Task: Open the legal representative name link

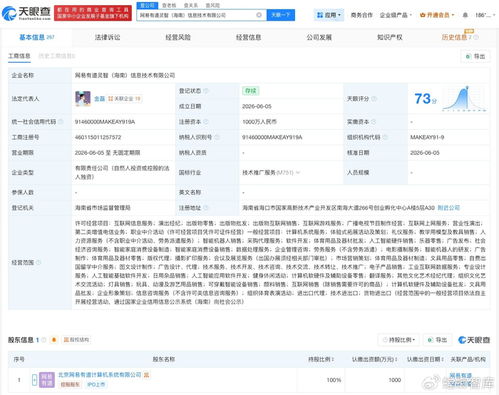Action: [99, 99]
